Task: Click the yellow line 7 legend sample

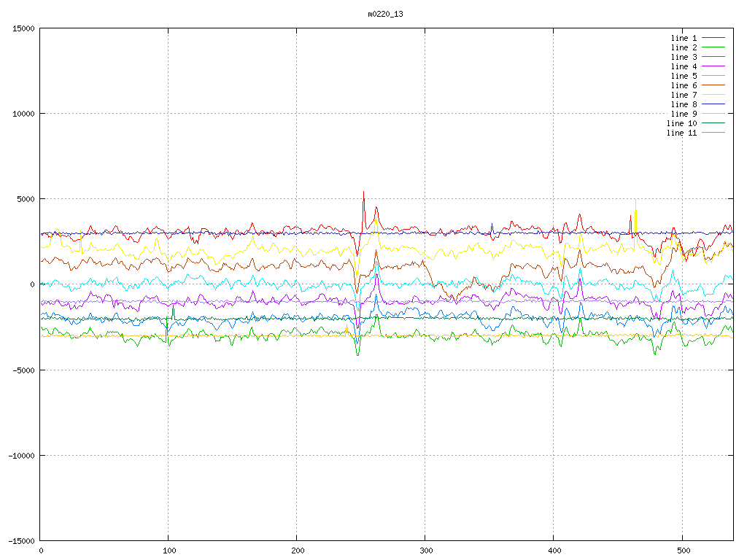Action: pos(713,94)
